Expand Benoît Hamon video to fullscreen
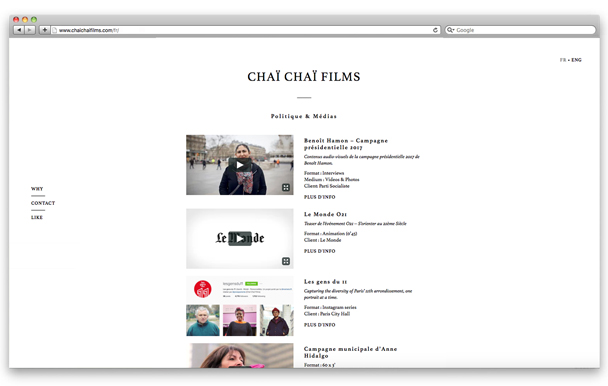The image size is (608, 386). (x=286, y=188)
